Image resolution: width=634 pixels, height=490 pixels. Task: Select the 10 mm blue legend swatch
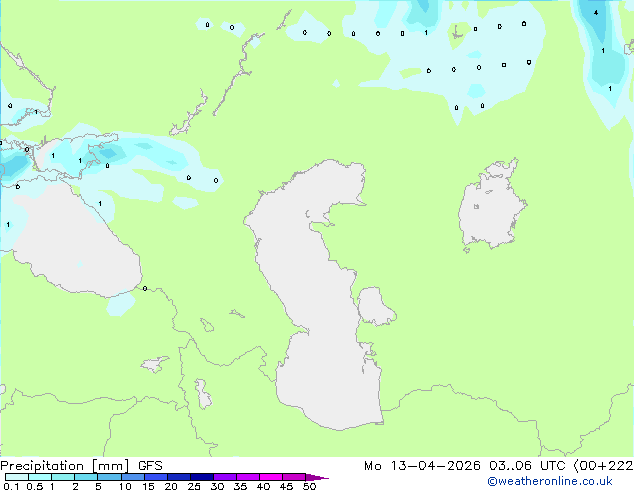[x=133, y=477]
